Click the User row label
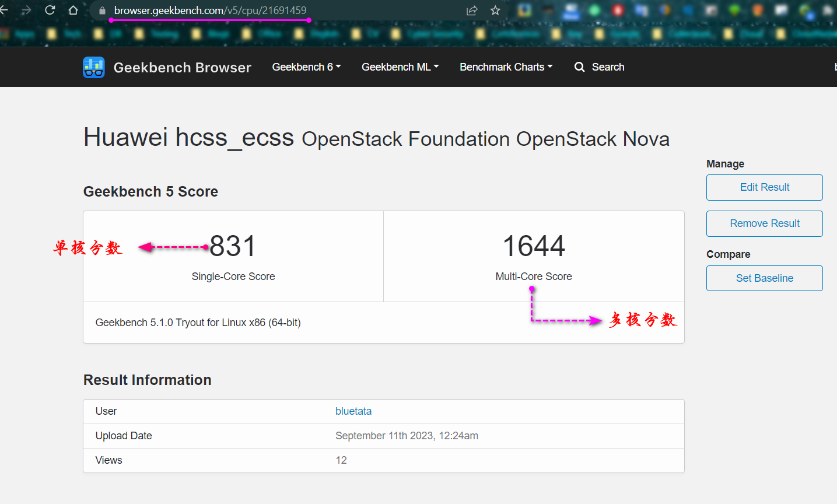837x504 pixels. pyautogui.click(x=106, y=411)
